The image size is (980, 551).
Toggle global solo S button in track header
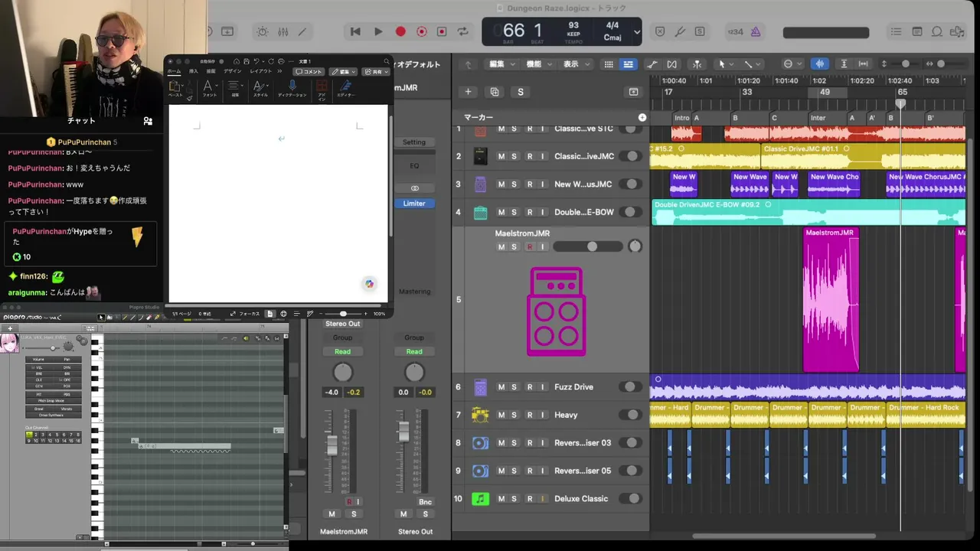click(521, 92)
